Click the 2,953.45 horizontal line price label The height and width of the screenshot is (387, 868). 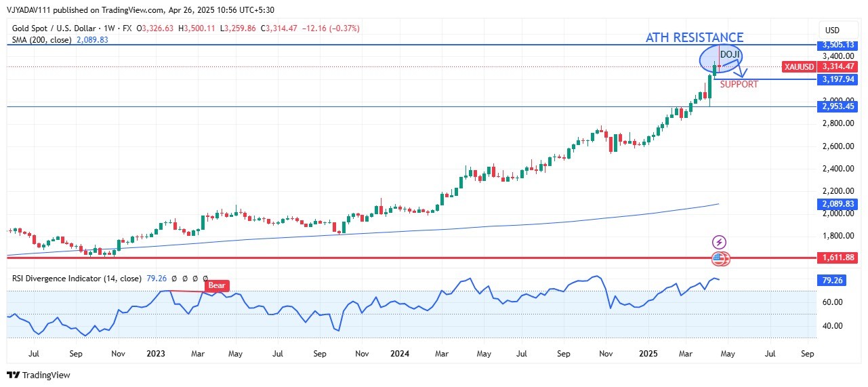[x=838, y=107]
